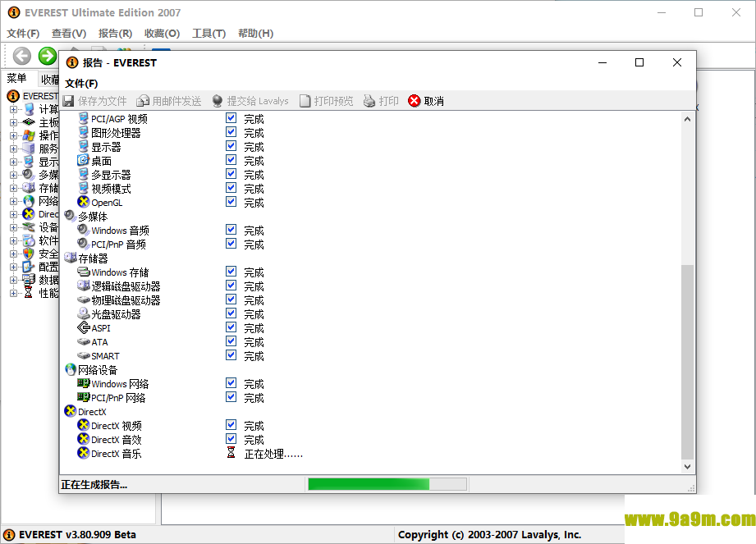Click the ASPI row icon

tap(84, 328)
